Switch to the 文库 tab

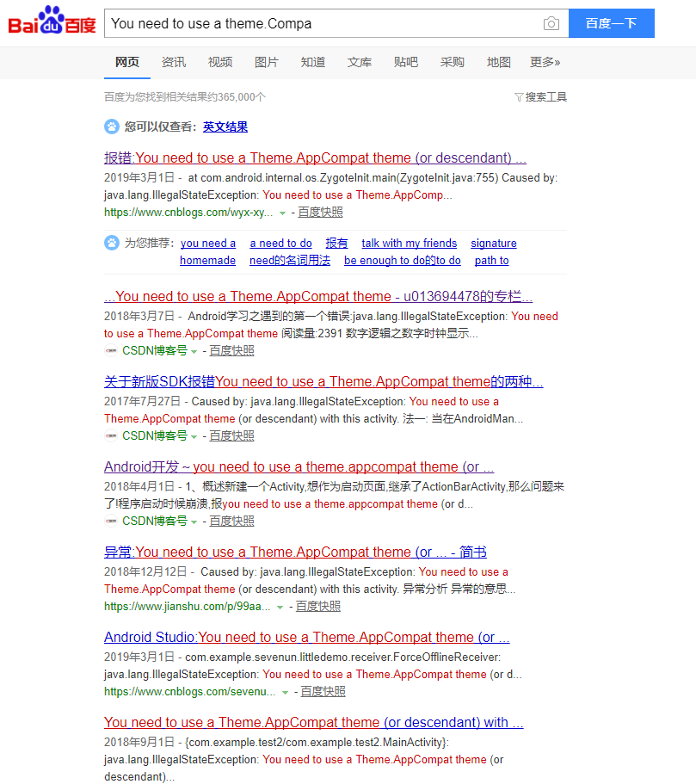tap(360, 62)
